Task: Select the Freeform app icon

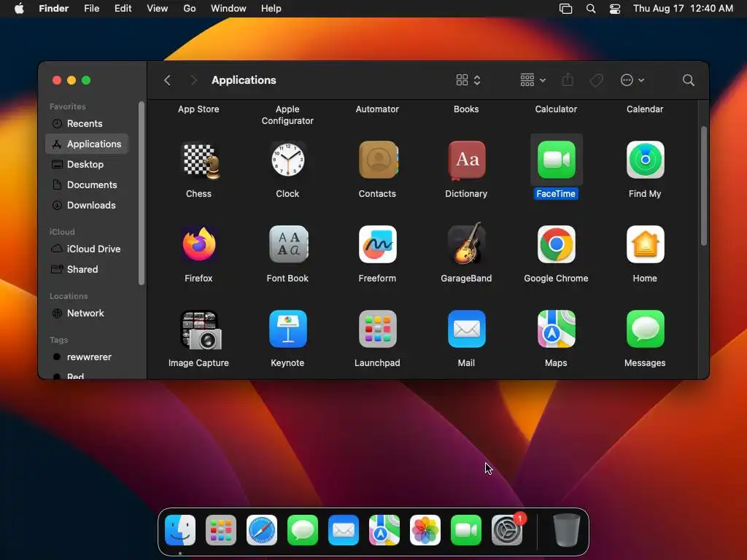Action: point(378,244)
